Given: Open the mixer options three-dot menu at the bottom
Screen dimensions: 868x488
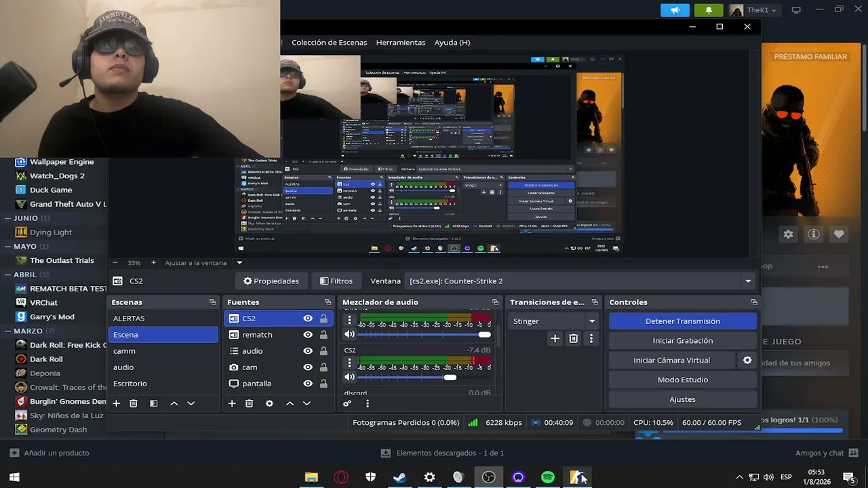Looking at the screenshot, I should (368, 403).
